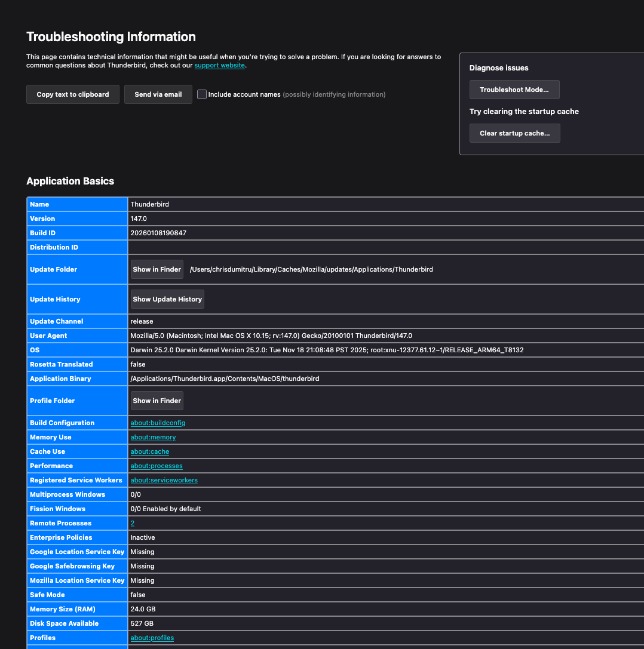
Task: Open the support website link
Action: (219, 66)
